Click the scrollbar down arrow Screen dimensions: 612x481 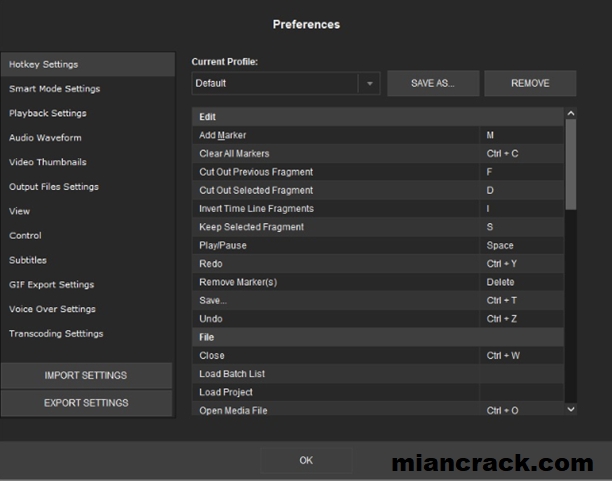(571, 409)
